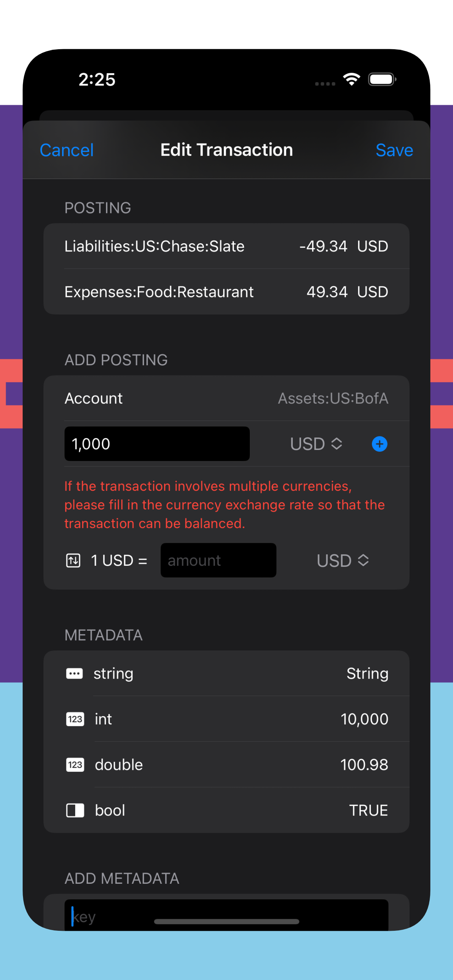Select the Liabilities:US:Chase:Slate posting
This screenshot has height=980, width=453.
click(x=226, y=246)
